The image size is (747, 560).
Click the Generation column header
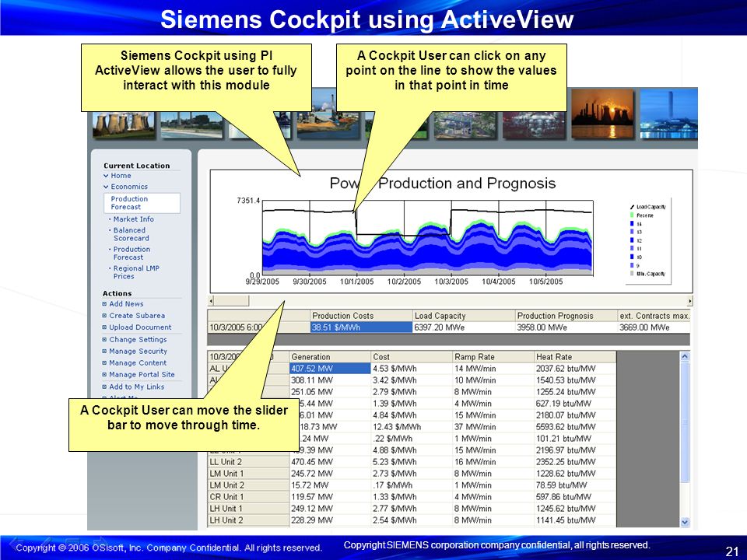[330, 357]
